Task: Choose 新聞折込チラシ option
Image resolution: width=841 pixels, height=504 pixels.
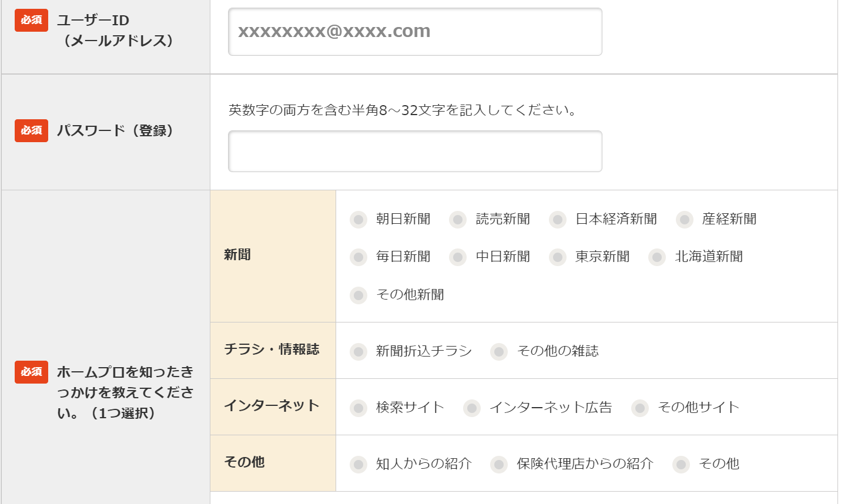Action: click(358, 351)
